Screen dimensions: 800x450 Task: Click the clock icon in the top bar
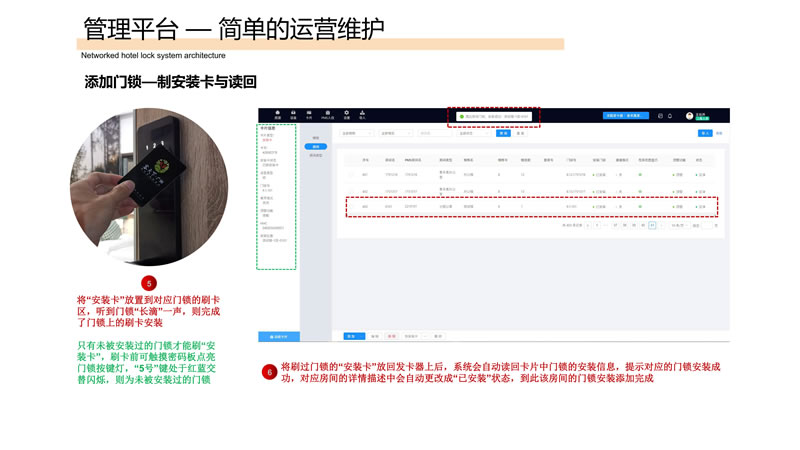[x=660, y=116]
